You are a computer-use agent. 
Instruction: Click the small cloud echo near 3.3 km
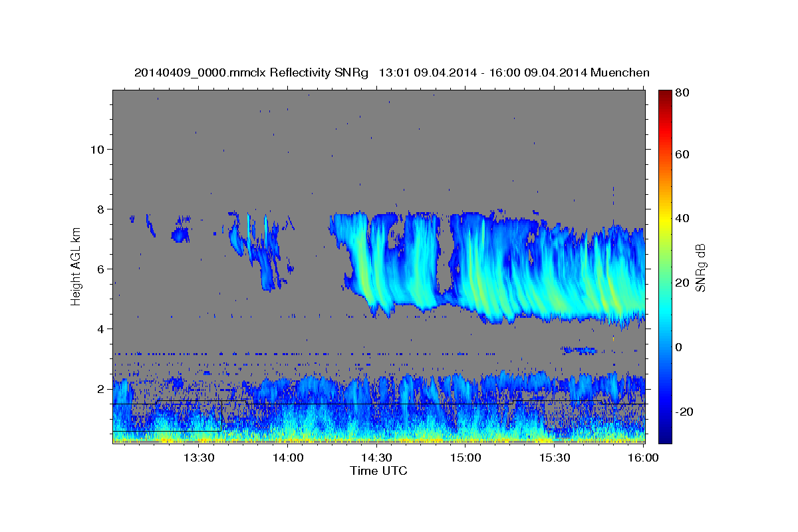pyautogui.click(x=579, y=349)
